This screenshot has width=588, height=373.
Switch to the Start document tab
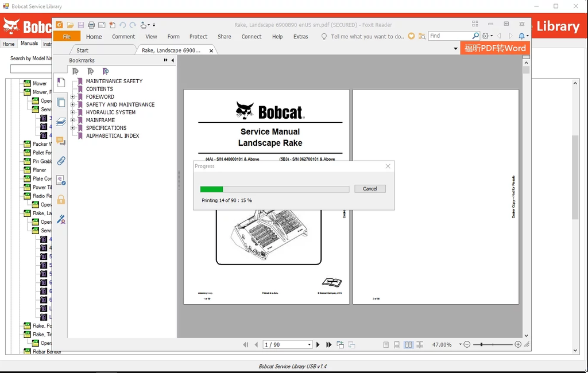click(x=83, y=50)
